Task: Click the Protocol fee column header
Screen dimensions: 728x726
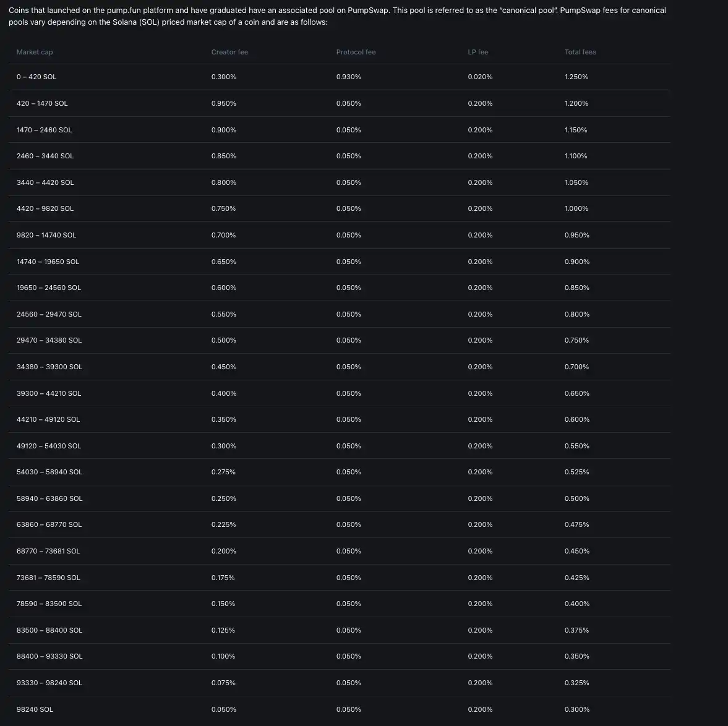Action: click(x=356, y=52)
